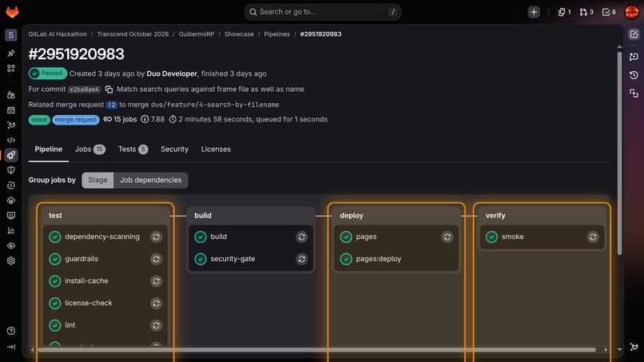Open the Build rocket sidebar icon
644x362 pixels.
[x=11, y=155]
